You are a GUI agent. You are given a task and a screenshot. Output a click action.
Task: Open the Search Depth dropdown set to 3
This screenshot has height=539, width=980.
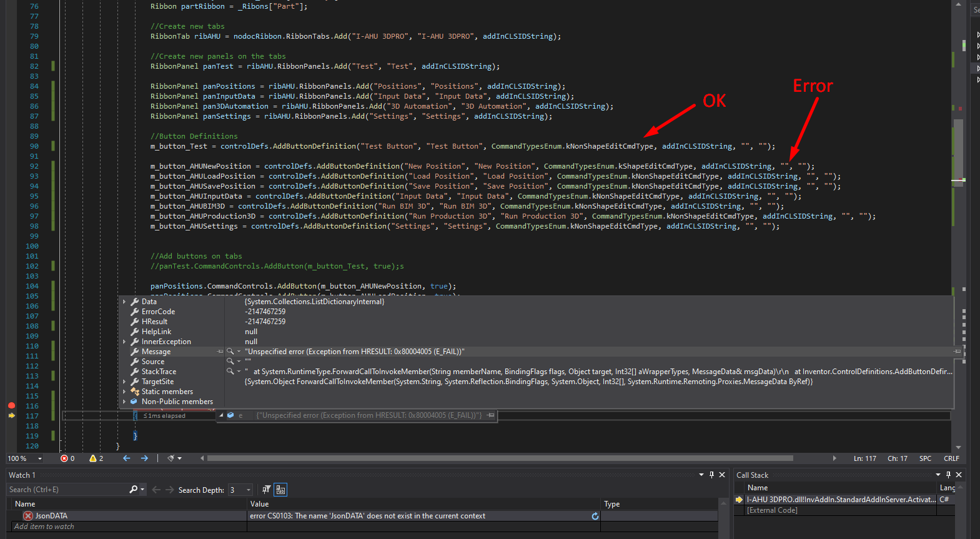coord(240,490)
